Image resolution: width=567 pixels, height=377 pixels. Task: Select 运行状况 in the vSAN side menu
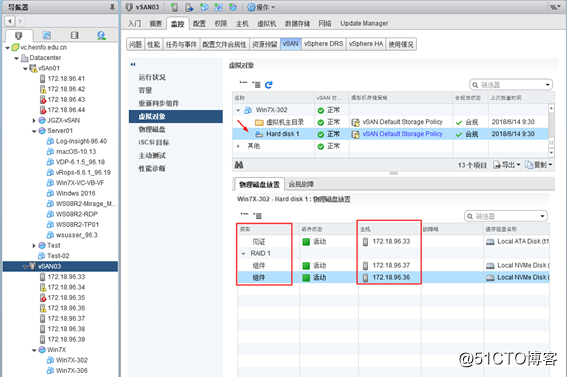pos(152,77)
